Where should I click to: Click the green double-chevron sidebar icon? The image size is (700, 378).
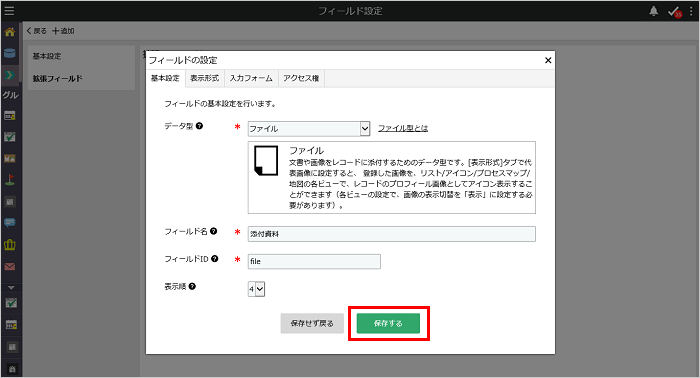click(x=9, y=75)
